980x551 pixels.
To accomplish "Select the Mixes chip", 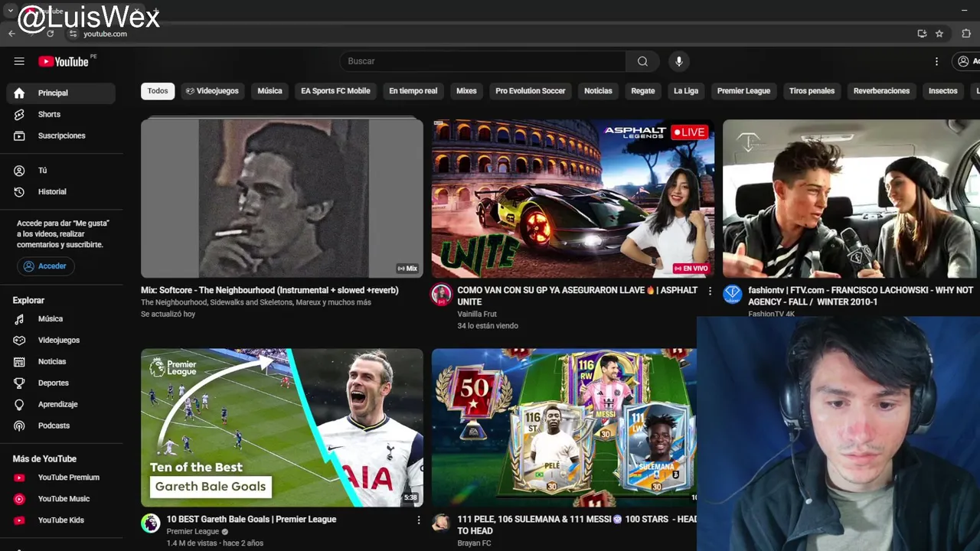I will click(x=466, y=91).
